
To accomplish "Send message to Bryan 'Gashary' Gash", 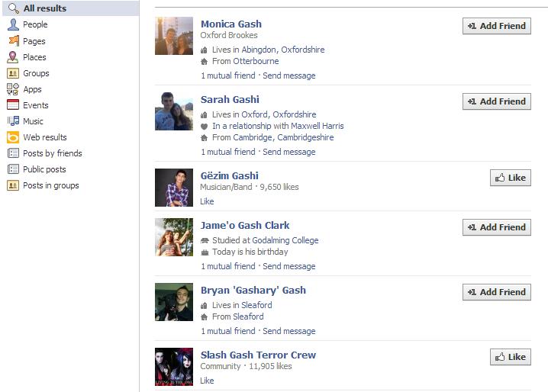I will (x=289, y=331).
